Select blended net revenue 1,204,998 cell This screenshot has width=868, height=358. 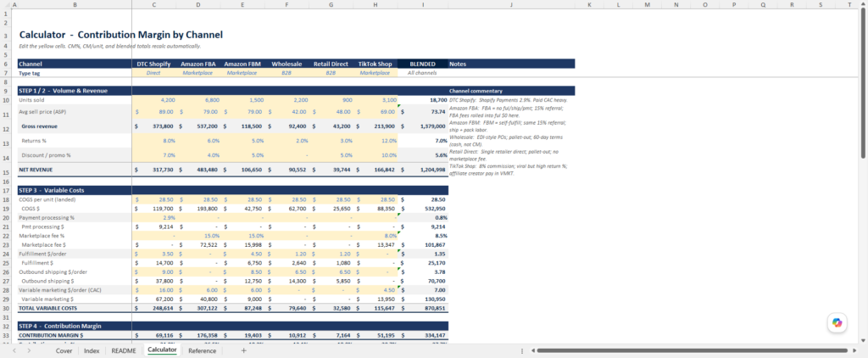423,170
